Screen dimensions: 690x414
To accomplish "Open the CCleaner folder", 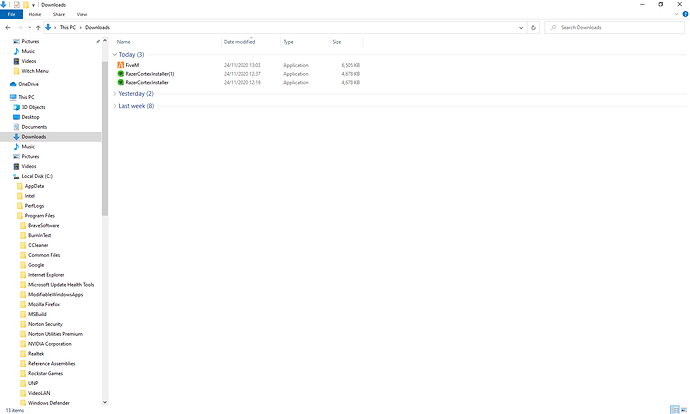I will pos(38,245).
